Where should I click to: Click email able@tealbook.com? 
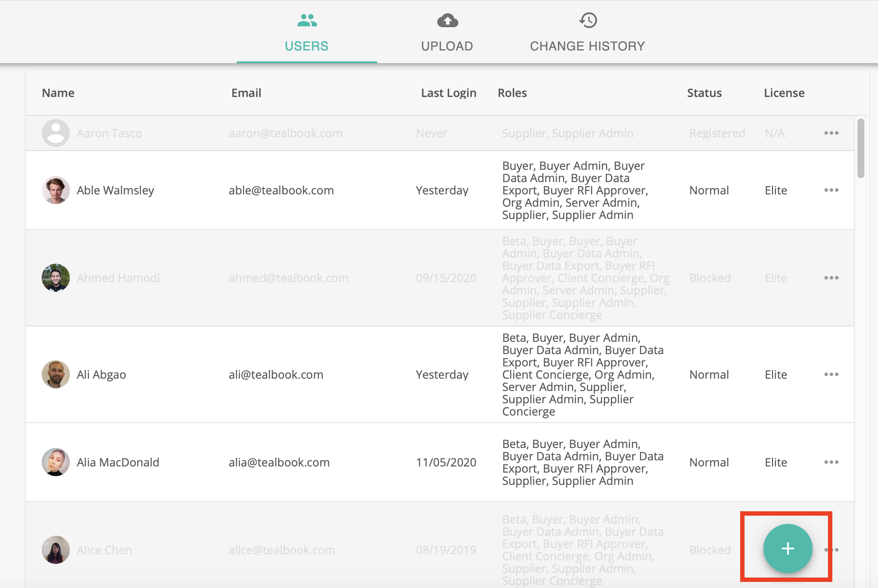pyautogui.click(x=281, y=190)
